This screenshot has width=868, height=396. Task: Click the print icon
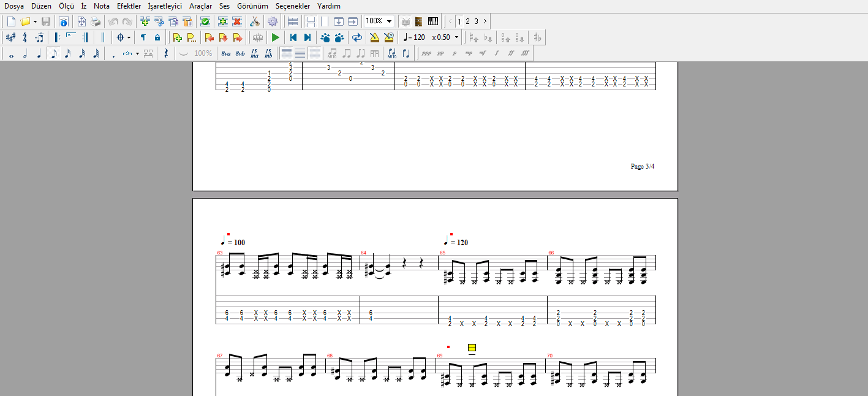(96, 21)
